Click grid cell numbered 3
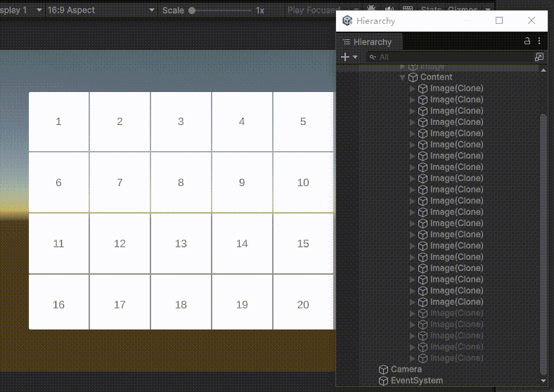Image resolution: width=554 pixels, height=392 pixels. (181, 122)
